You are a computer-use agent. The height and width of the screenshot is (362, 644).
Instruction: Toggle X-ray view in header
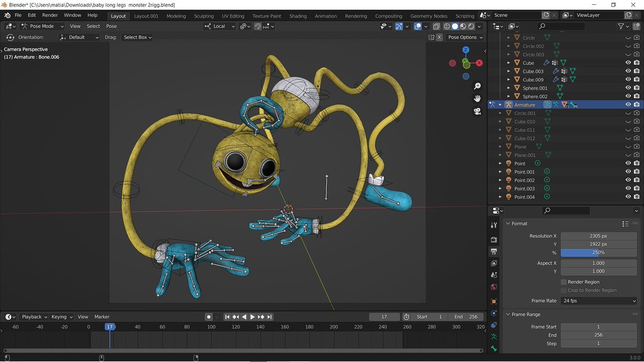(436, 26)
